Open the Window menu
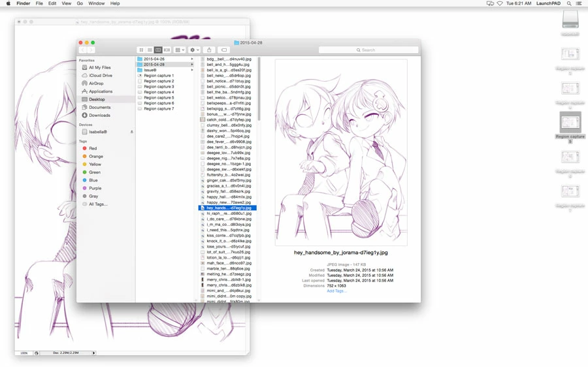This screenshot has height=367, width=588. pyautogui.click(x=97, y=3)
